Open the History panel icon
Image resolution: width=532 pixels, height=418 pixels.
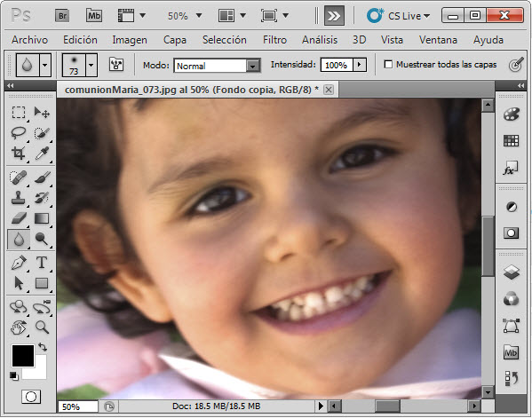(x=511, y=378)
